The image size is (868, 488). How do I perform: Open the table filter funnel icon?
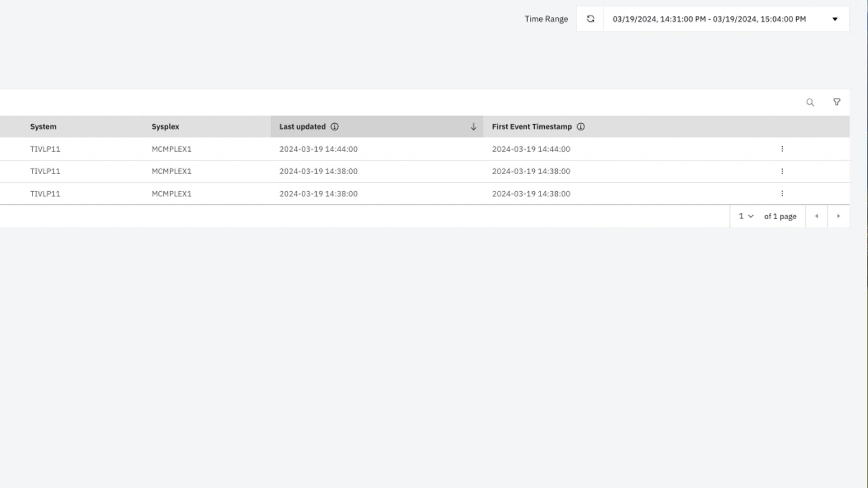click(837, 102)
